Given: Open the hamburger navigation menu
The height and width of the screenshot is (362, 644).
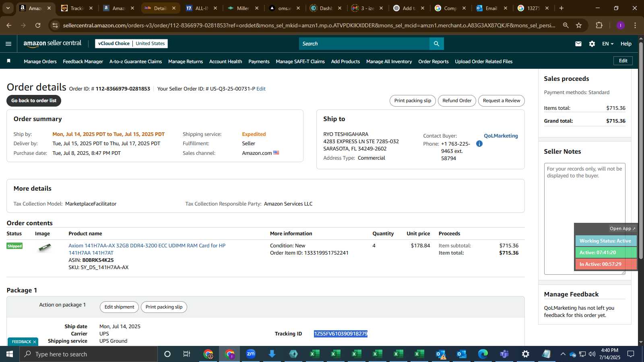Looking at the screenshot, I should click(x=8, y=44).
